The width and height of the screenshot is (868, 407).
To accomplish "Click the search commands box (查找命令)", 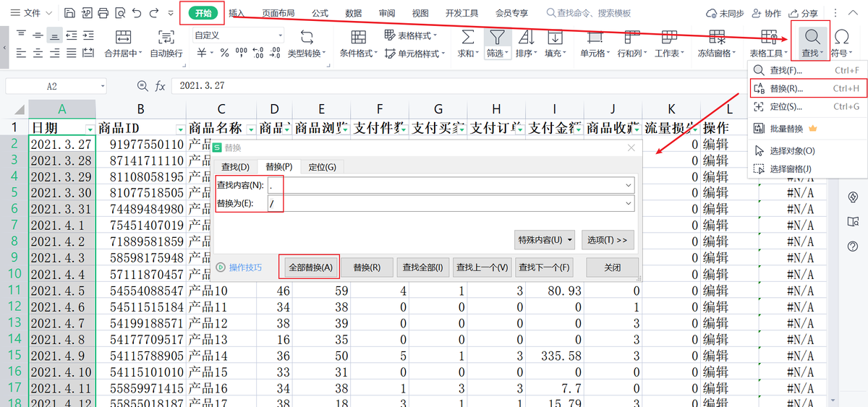I will point(590,13).
